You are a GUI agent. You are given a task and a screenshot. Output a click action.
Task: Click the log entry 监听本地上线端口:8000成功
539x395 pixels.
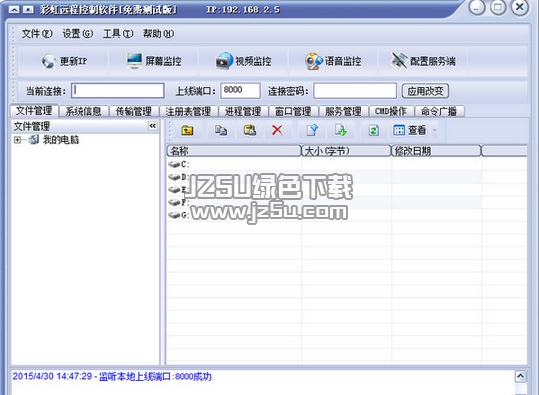click(112, 376)
